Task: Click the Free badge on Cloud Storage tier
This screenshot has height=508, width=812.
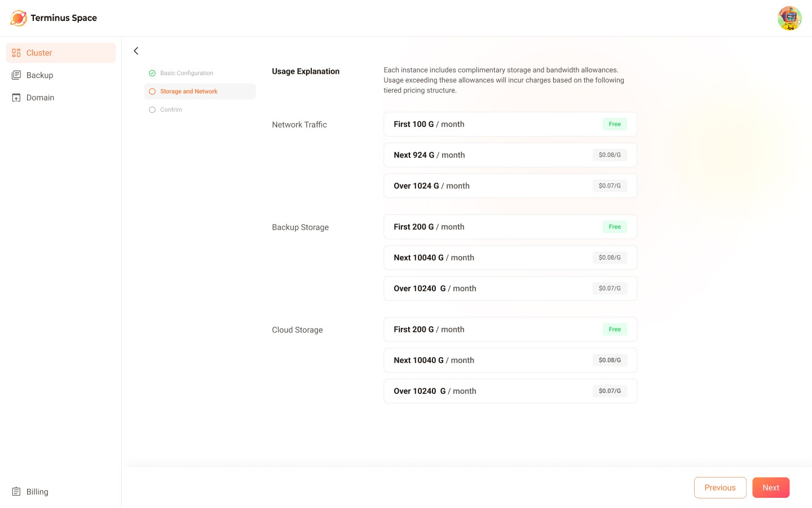Action: (615, 329)
